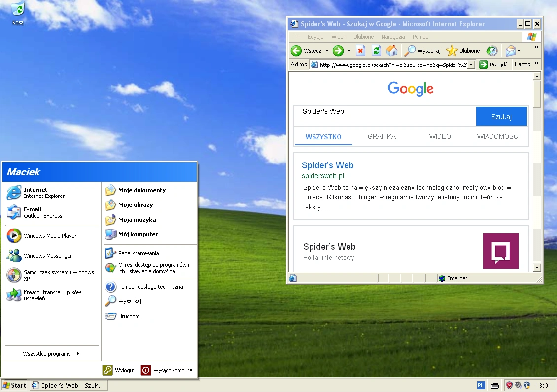557x392 pixels.
Task: Open Spider's Web search result link
Action: pyautogui.click(x=327, y=165)
